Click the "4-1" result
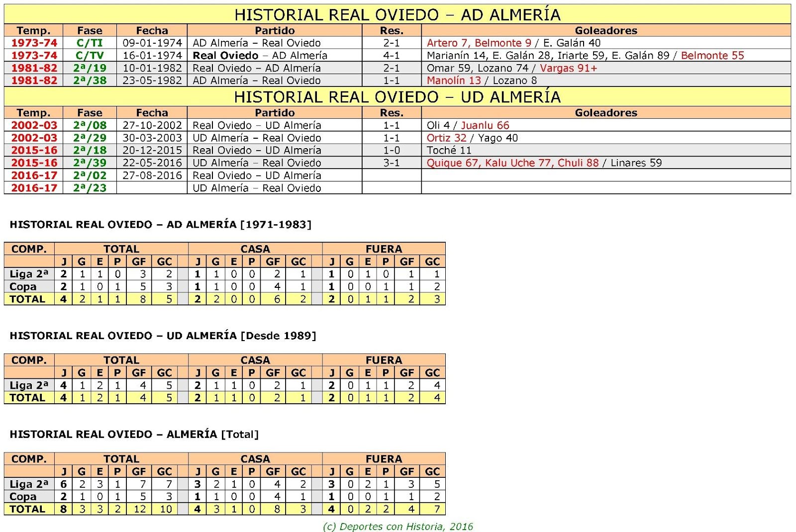This screenshot has width=796, height=532. point(392,55)
